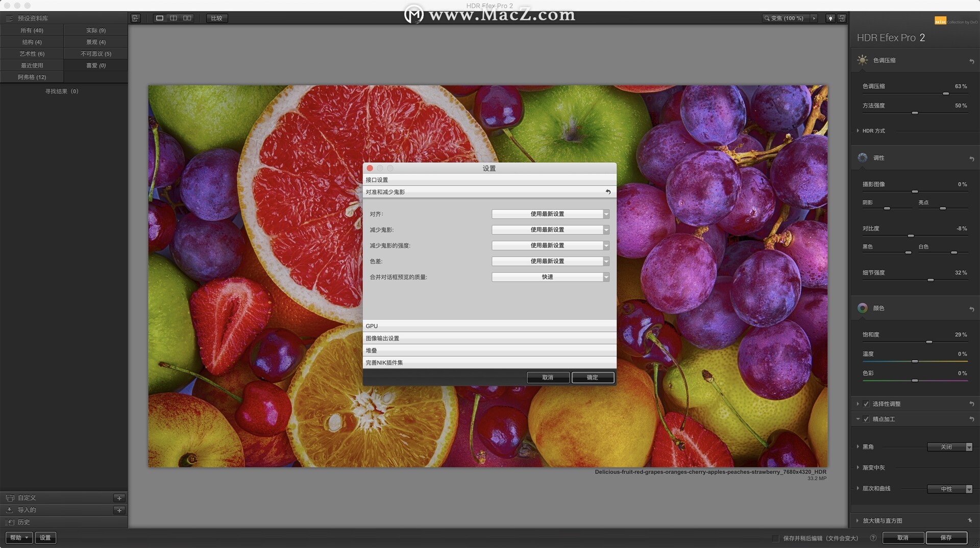The height and width of the screenshot is (548, 980).
Task: Select the 艺术性 (6) preset category
Action: pyautogui.click(x=32, y=54)
